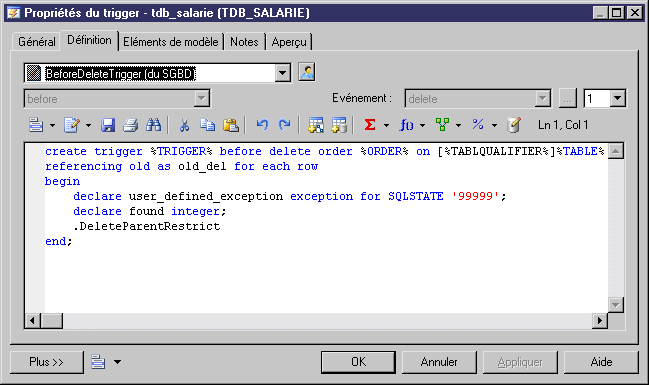Cut selected text with the scissors icon
The image size is (649, 385).
click(184, 125)
